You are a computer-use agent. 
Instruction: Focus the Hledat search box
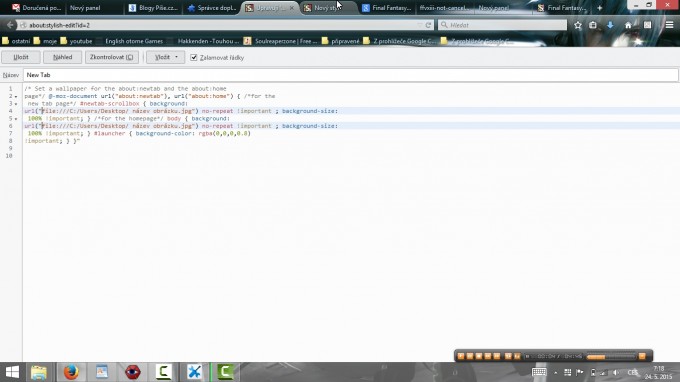coord(502,25)
